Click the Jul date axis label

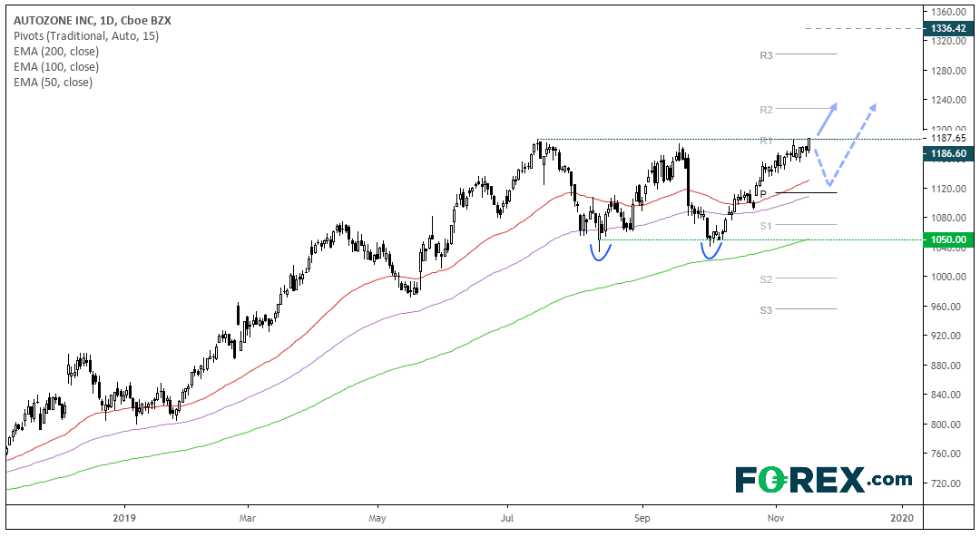[x=507, y=518]
